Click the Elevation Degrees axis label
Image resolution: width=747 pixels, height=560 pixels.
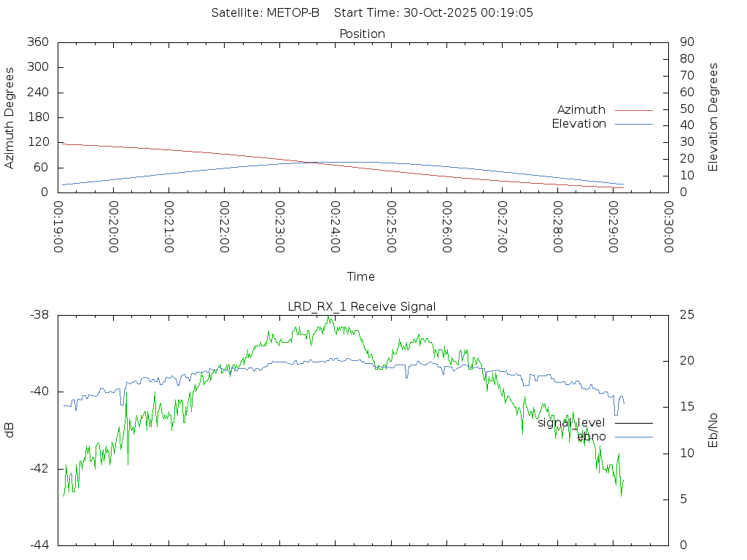point(713,117)
